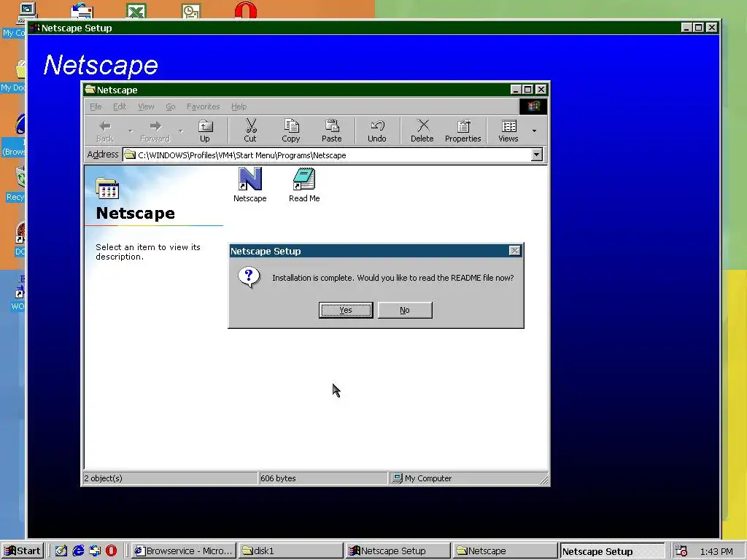Click the Copy toolbar icon
Viewport: 747px width, 560px height.
click(290, 131)
